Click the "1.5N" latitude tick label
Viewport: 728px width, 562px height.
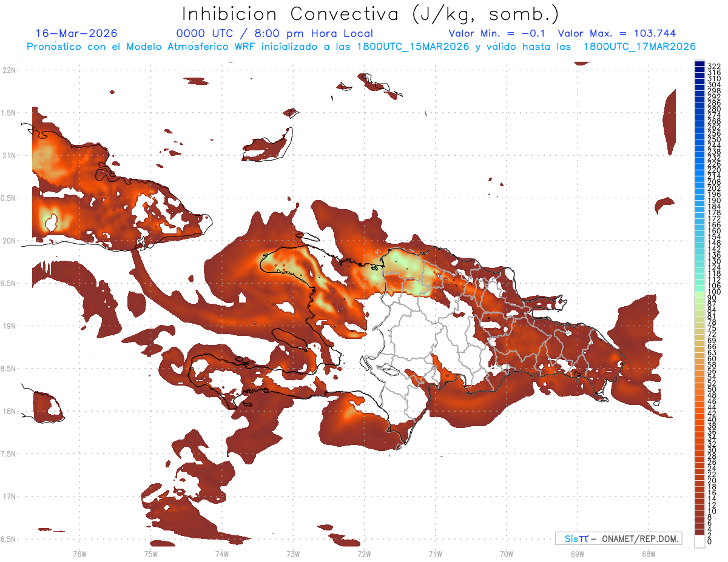9,113
